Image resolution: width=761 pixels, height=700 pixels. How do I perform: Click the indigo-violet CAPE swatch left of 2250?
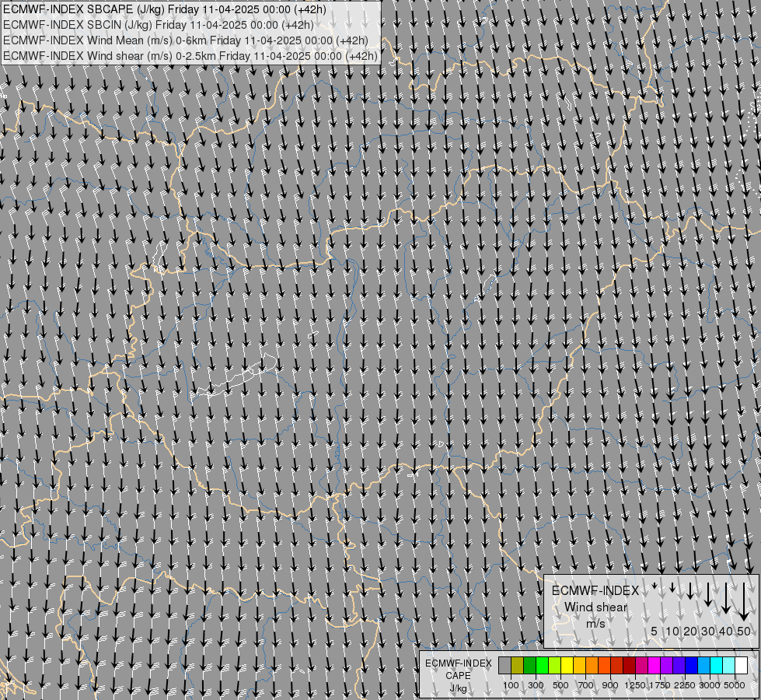pos(679,666)
